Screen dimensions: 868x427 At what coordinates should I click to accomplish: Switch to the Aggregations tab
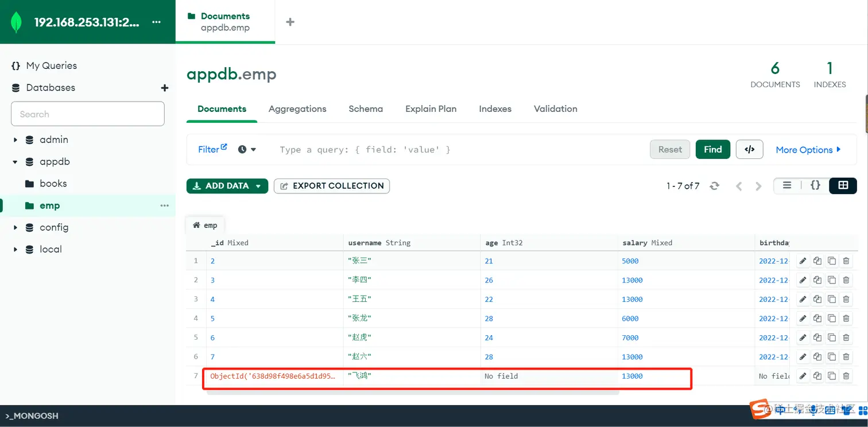[297, 109]
